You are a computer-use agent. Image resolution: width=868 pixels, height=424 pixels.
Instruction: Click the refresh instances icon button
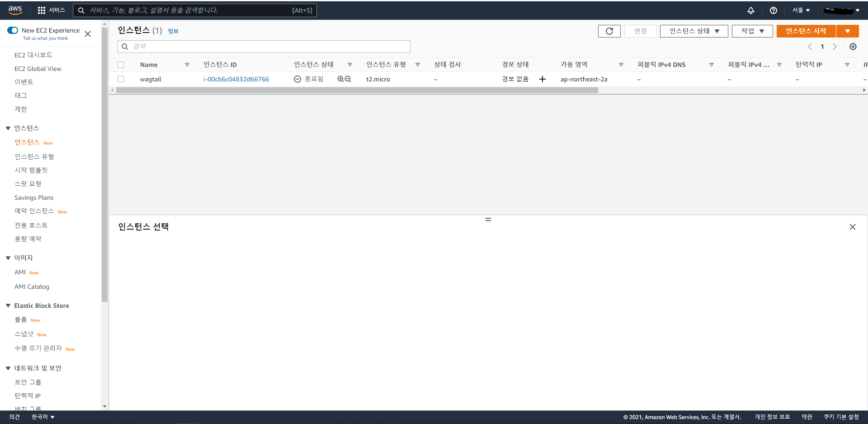pyautogui.click(x=609, y=31)
